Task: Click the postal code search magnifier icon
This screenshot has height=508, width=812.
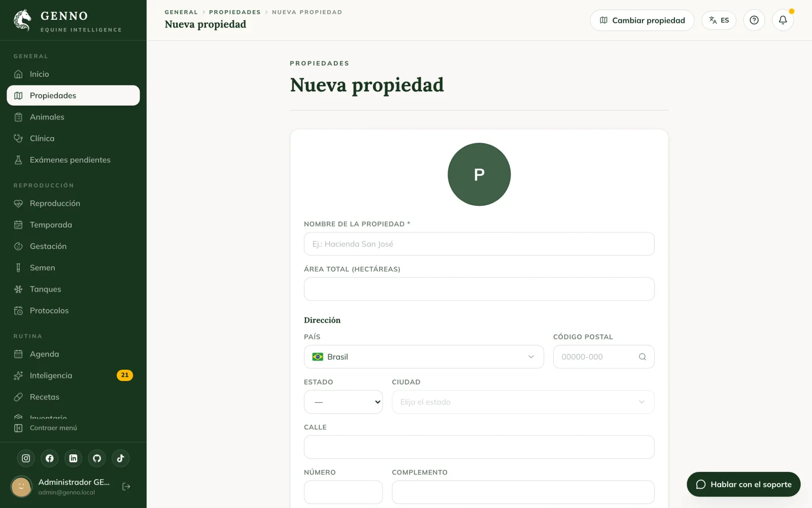Action: pyautogui.click(x=642, y=357)
